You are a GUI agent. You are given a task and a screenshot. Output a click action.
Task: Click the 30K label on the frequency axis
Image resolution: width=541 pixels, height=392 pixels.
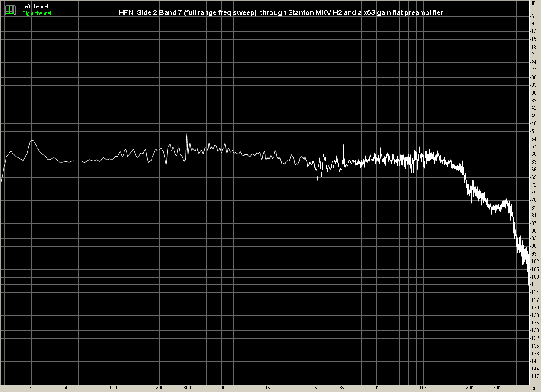point(497,388)
